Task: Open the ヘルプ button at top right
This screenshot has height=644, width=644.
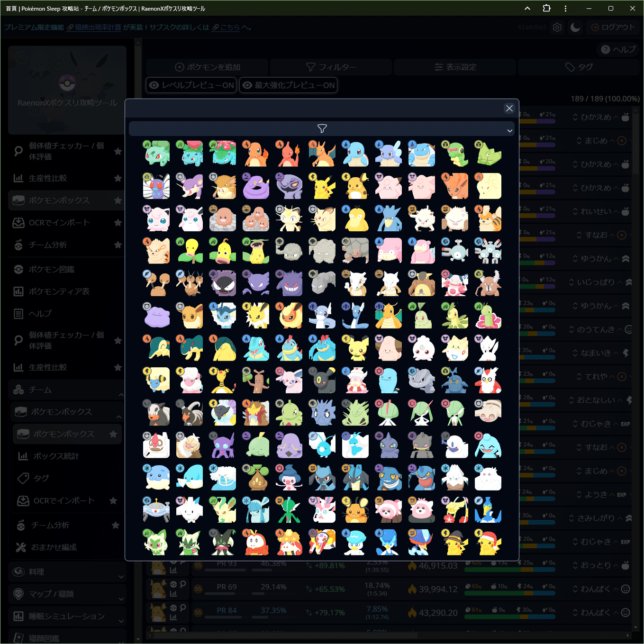Action: [618, 49]
